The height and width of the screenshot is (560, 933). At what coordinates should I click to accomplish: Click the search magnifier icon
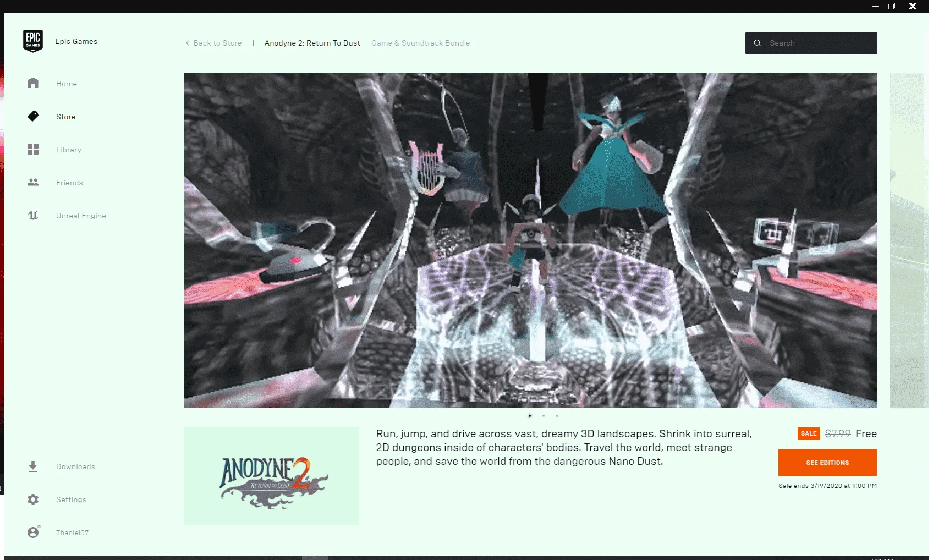(x=758, y=43)
